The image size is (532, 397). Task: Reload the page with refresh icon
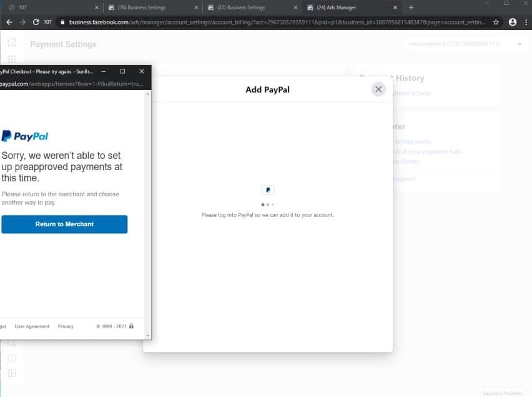pos(36,22)
